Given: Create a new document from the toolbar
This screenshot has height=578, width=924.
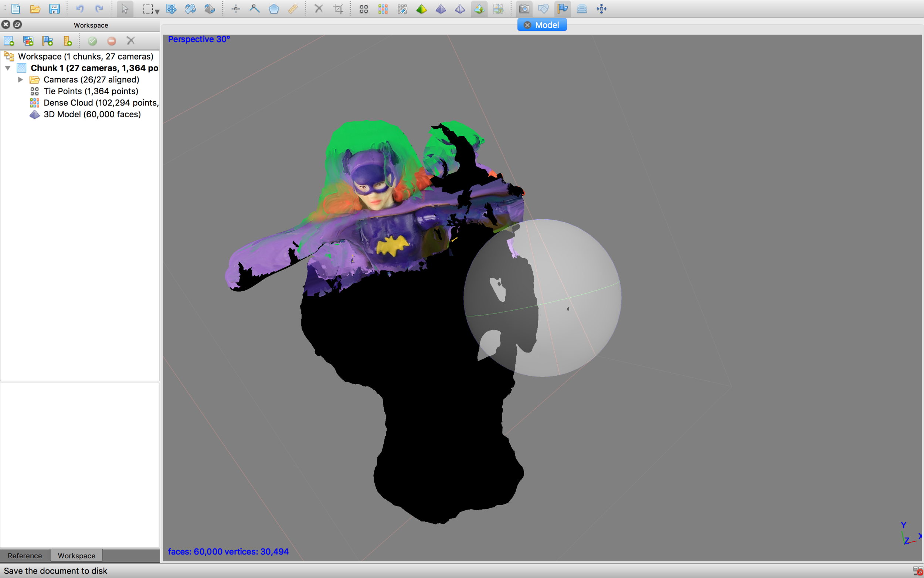Looking at the screenshot, I should point(16,9).
